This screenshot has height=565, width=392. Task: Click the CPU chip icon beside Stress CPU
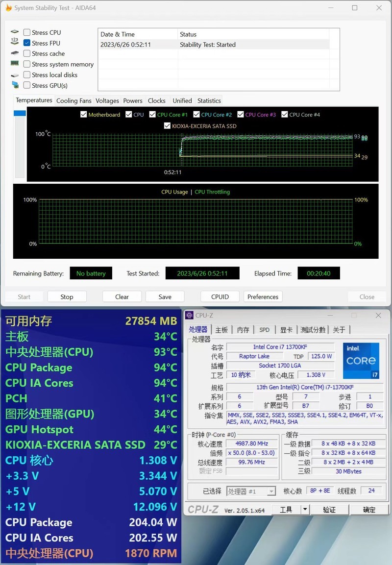coord(15,31)
